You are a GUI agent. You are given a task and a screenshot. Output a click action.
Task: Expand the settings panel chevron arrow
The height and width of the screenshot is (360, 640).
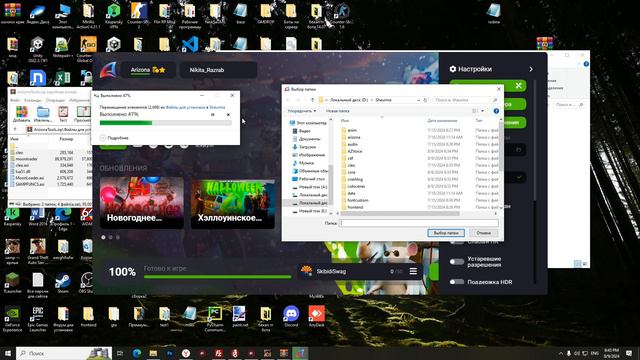point(531,69)
